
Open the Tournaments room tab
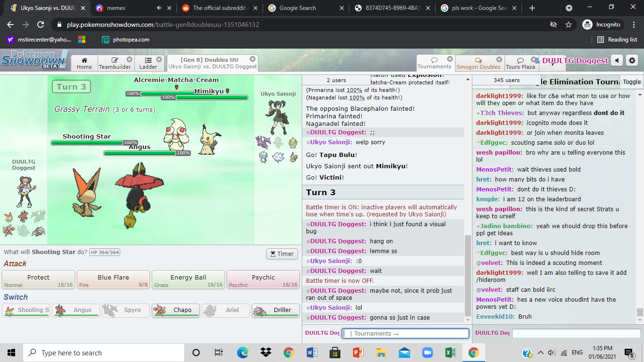point(434,63)
